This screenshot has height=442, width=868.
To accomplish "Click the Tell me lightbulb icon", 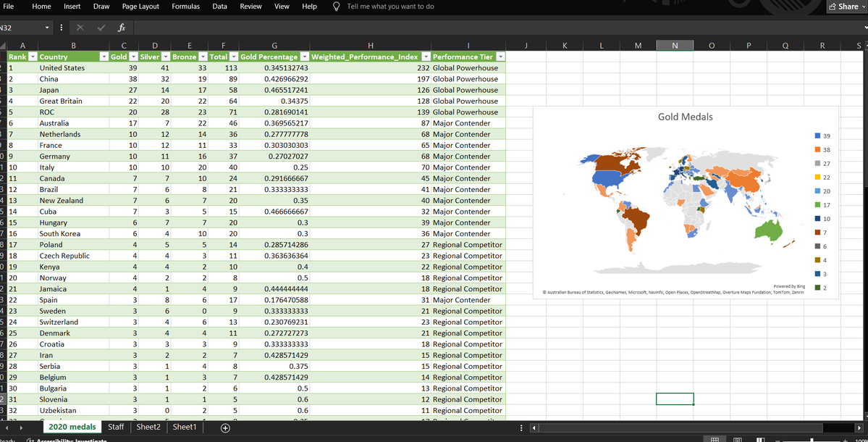I will click(x=336, y=7).
